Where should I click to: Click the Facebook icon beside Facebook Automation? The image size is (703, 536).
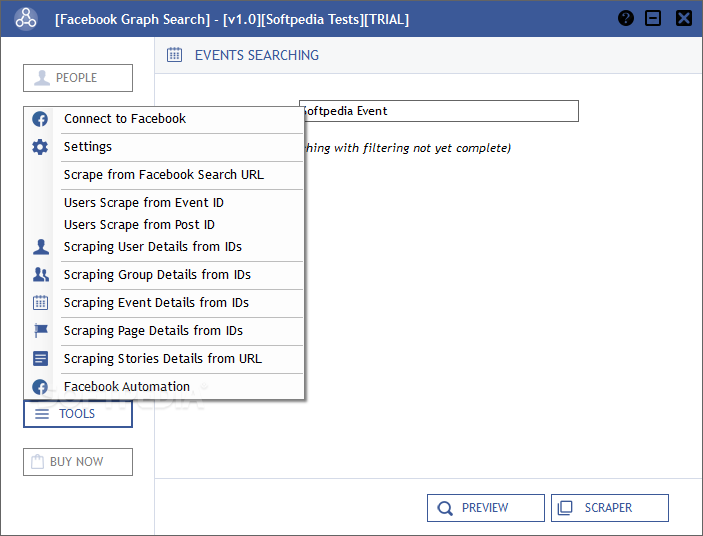40,387
